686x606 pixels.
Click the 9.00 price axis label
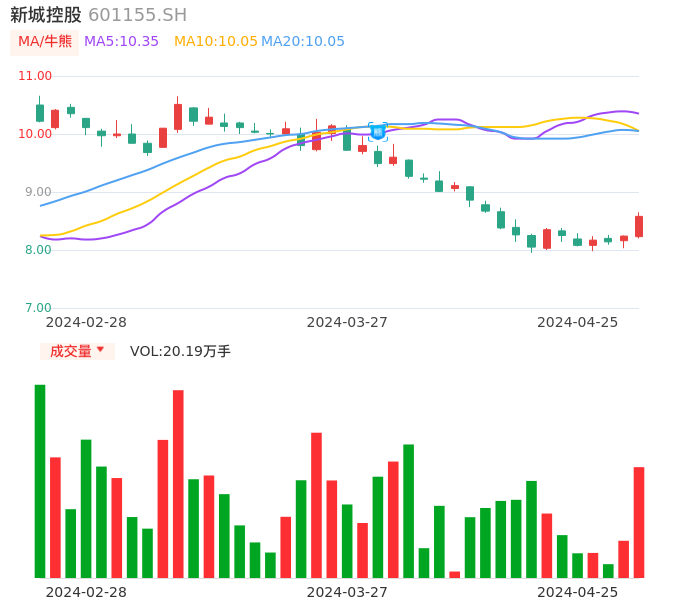click(38, 192)
